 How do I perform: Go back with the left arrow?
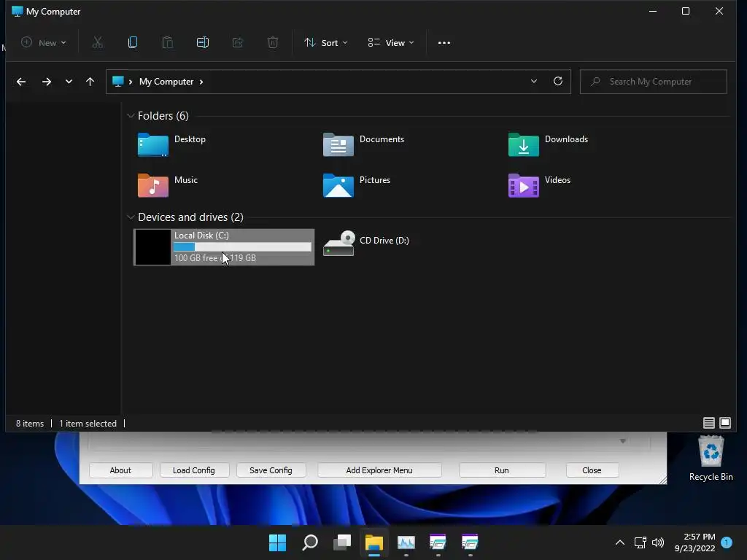click(21, 82)
